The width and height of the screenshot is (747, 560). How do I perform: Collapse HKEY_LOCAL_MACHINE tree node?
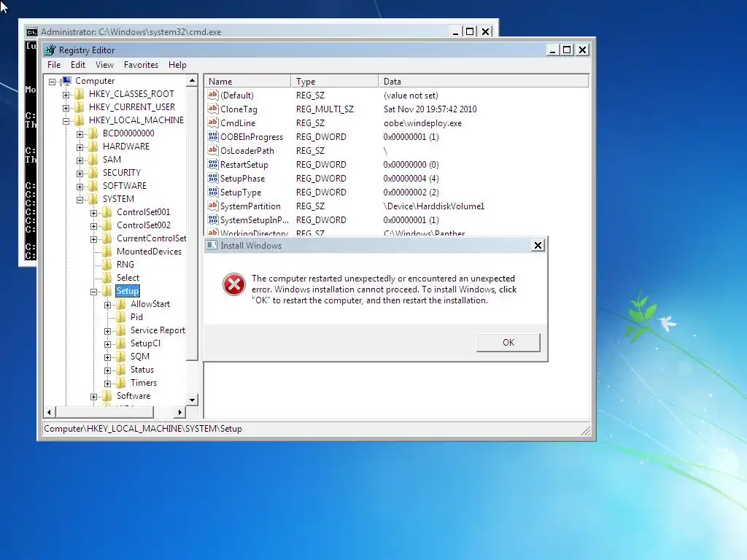66,121
